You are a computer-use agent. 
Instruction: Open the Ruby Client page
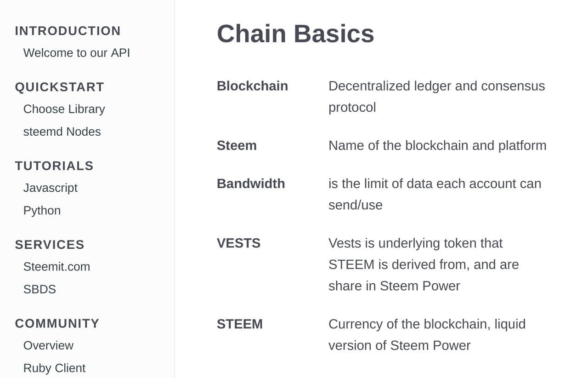point(54,368)
